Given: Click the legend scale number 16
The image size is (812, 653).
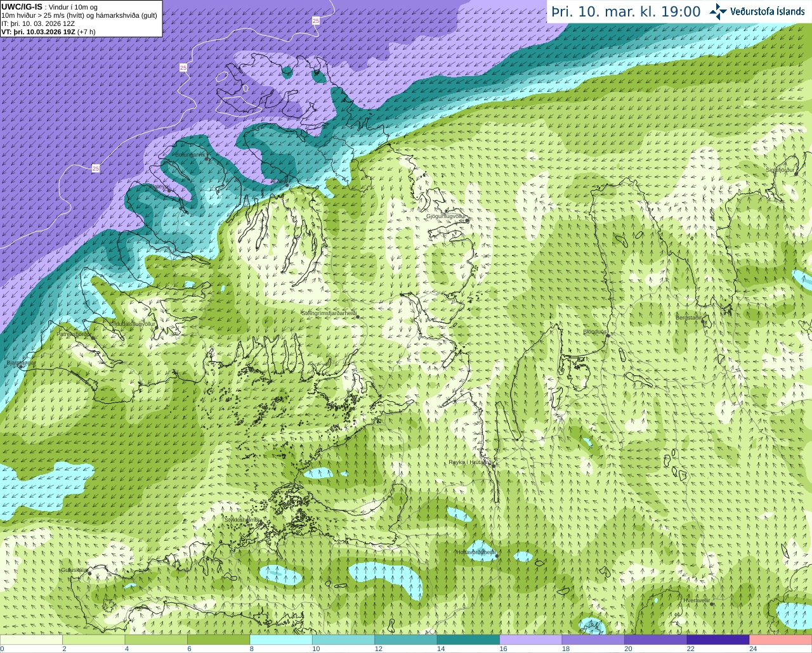Looking at the screenshot, I should coord(504,649).
